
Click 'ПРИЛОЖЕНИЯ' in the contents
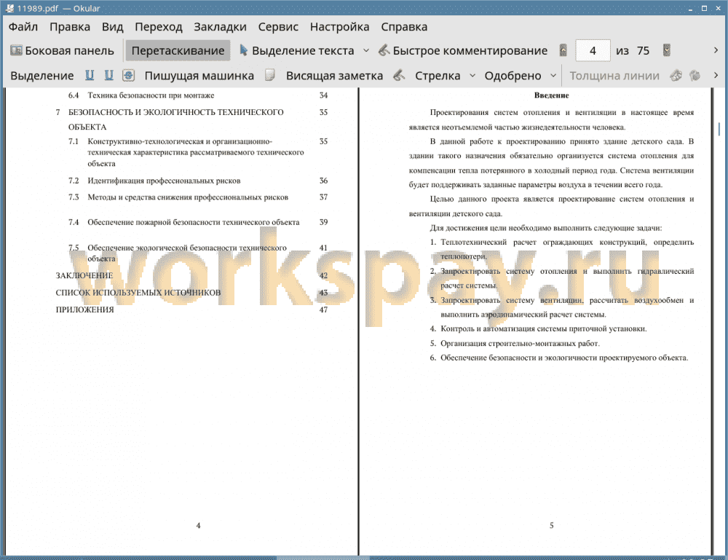pyautogui.click(x=84, y=309)
